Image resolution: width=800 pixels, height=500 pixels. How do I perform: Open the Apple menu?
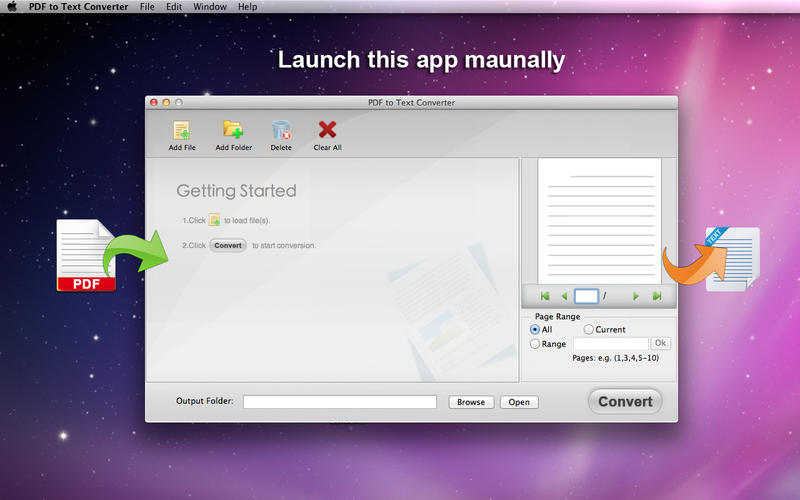[11, 7]
